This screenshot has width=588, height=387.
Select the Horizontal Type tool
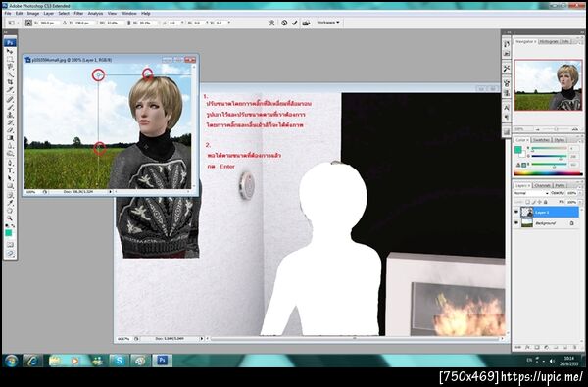[10, 170]
